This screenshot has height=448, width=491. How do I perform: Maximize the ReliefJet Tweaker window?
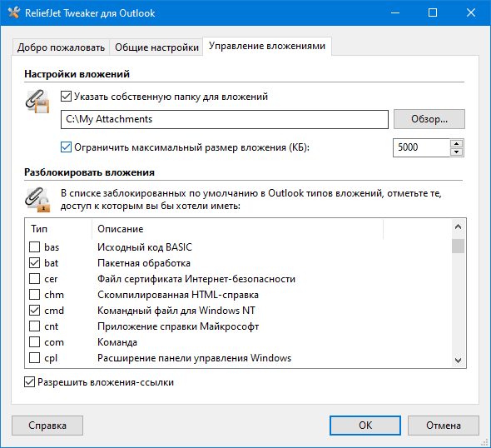tap(433, 12)
